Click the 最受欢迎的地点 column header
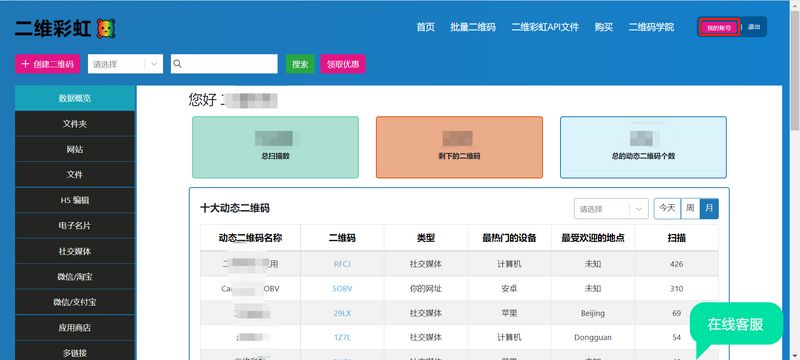Image resolution: width=800 pixels, height=360 pixels. pyautogui.click(x=593, y=238)
